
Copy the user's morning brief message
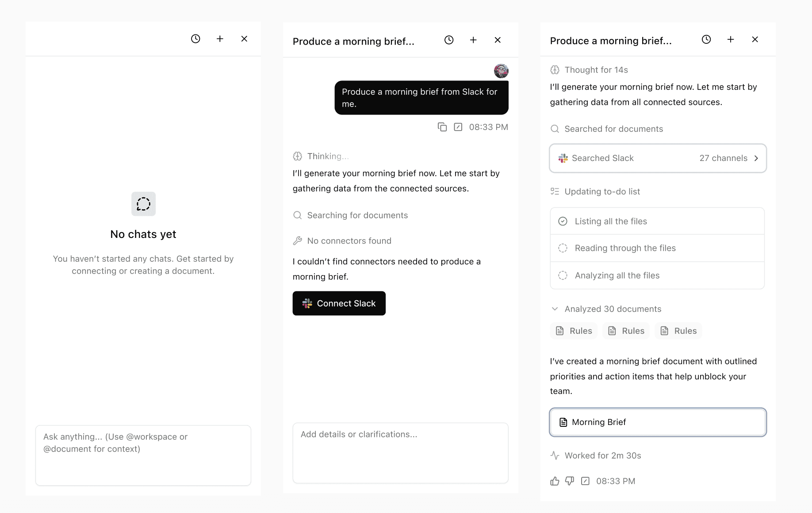[442, 127]
